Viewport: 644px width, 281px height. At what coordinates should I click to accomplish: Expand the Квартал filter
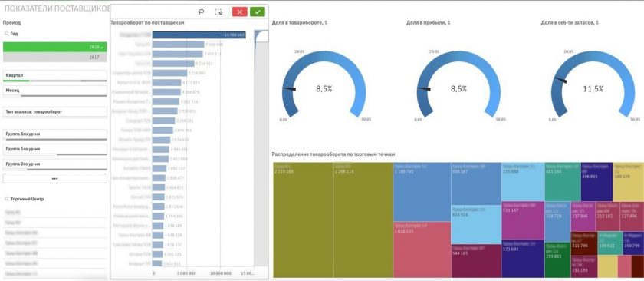point(54,76)
